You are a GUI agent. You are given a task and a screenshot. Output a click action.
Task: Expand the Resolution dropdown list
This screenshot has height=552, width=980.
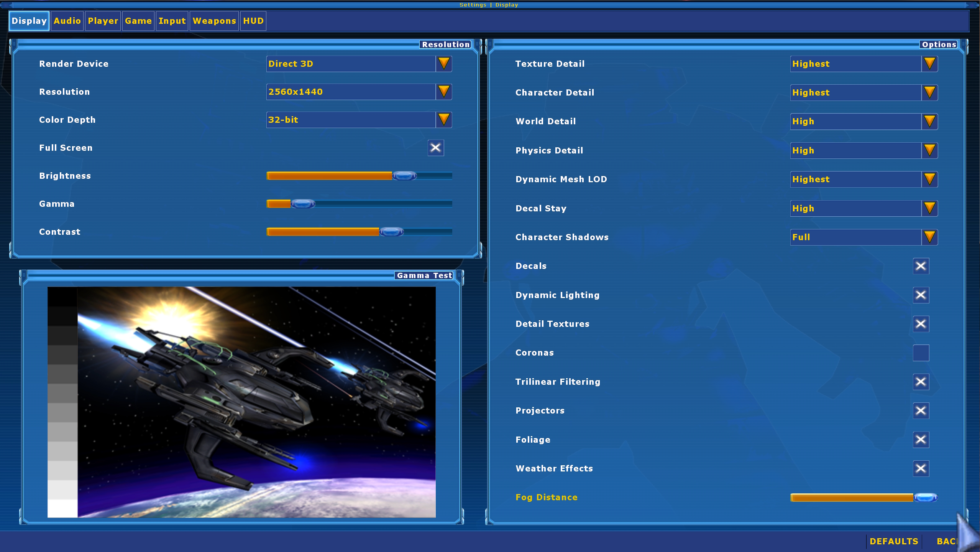click(x=444, y=92)
